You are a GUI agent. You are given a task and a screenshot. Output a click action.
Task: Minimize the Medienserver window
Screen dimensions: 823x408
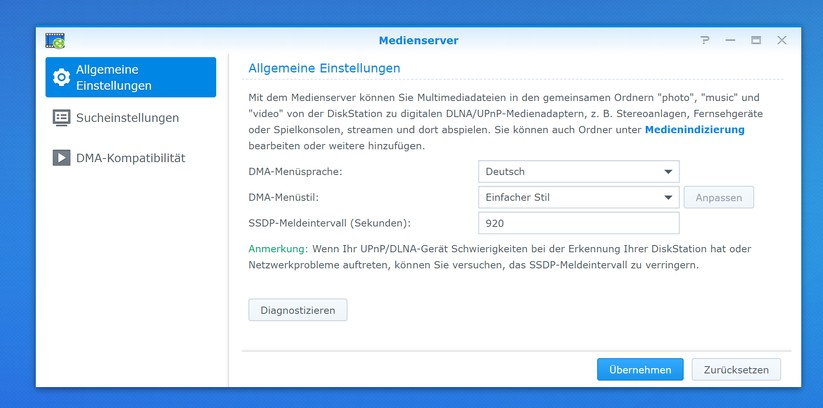(x=730, y=40)
